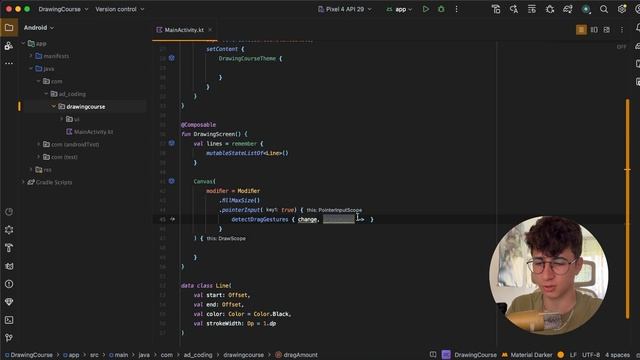The image size is (640, 360).
Task: Click Compose gutter icon beside DrawingCourseTheme
Action: click(172, 58)
